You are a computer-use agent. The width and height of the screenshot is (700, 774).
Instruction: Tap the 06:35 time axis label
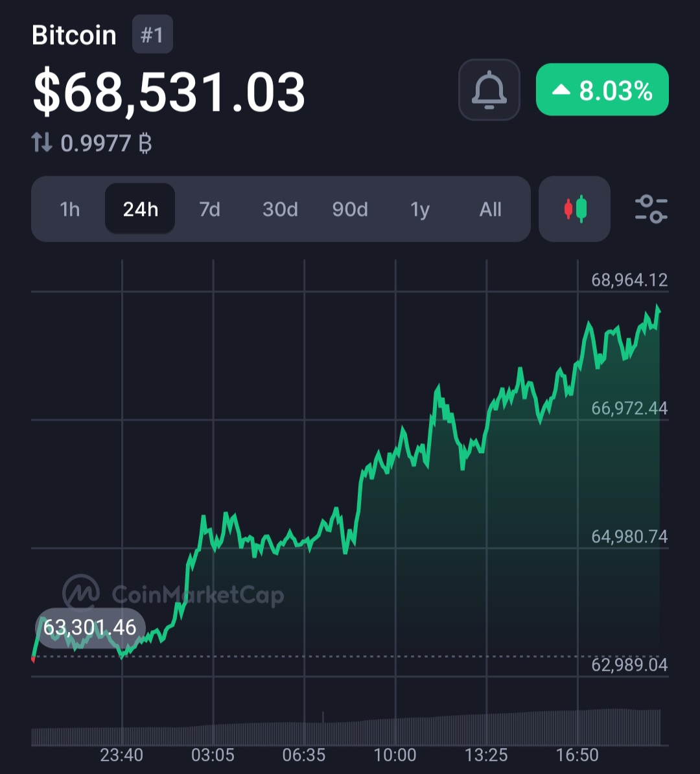[304, 755]
